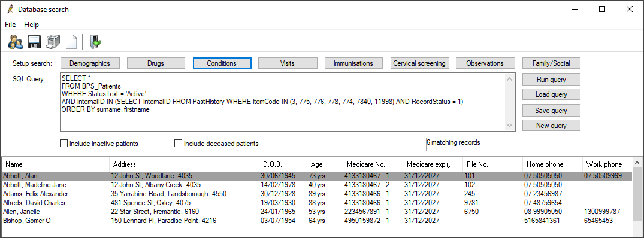The width and height of the screenshot is (644, 238).
Task: Click file number 9781
Action: click(x=471, y=203)
